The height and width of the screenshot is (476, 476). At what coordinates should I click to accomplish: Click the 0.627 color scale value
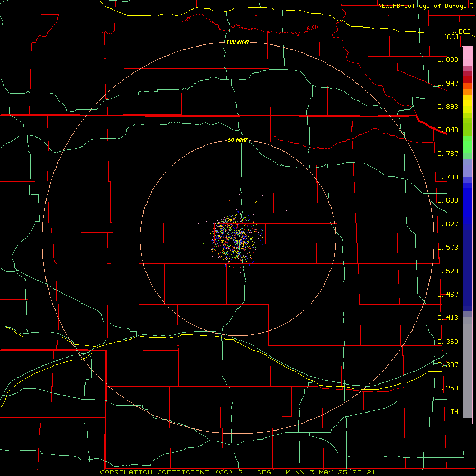(x=448, y=224)
